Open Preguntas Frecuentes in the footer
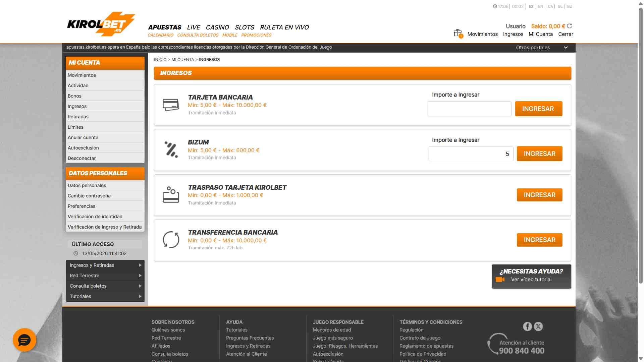This screenshot has width=644, height=362. click(x=250, y=338)
